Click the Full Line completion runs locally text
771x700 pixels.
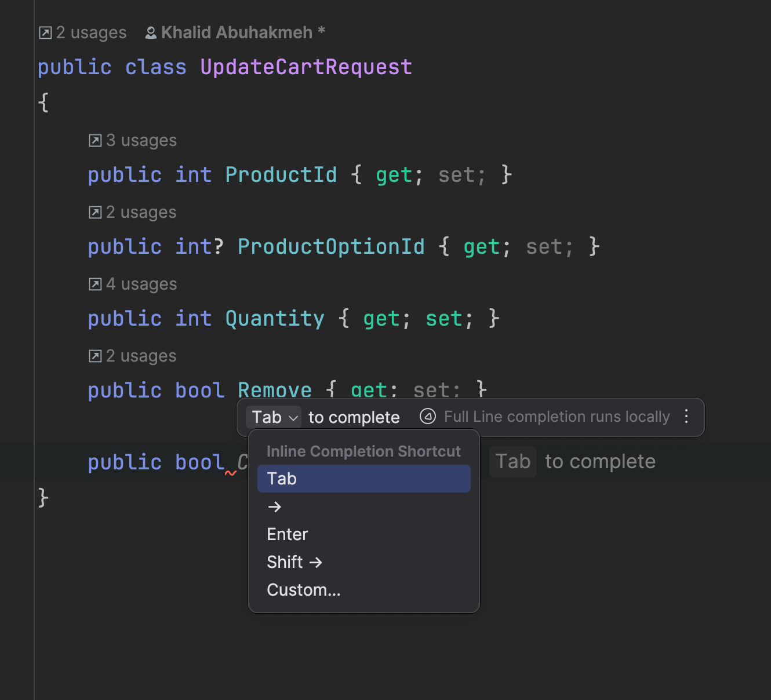point(557,417)
